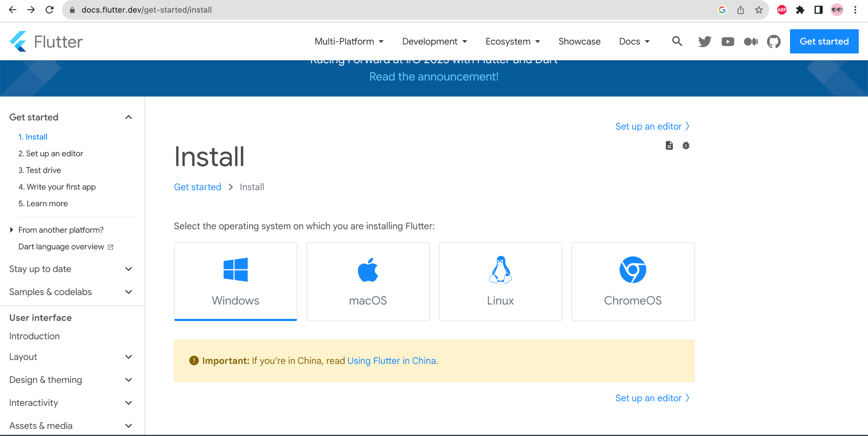Viewport: 868px width, 436px height.
Task: Click the Google icon in address bar
Action: point(722,10)
